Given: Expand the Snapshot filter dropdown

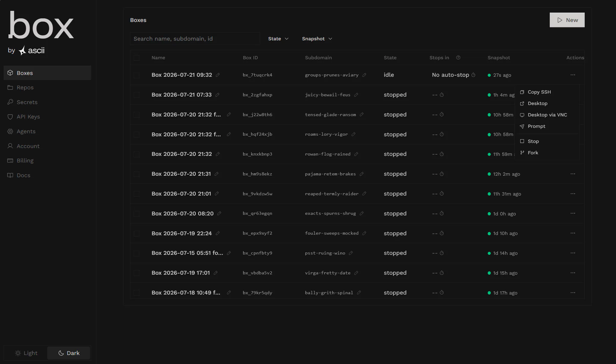Looking at the screenshot, I should point(317,39).
